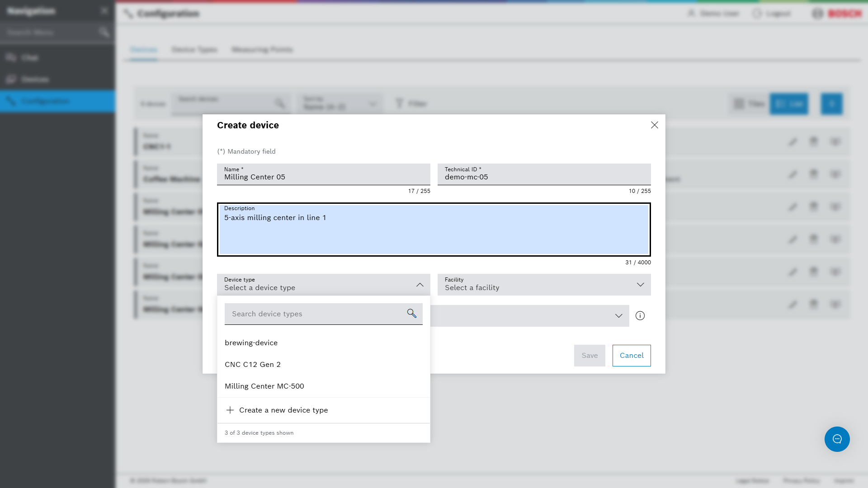Open Devices in the navigation sidebar
Viewport: 868px width, 488px height.
(x=57, y=80)
